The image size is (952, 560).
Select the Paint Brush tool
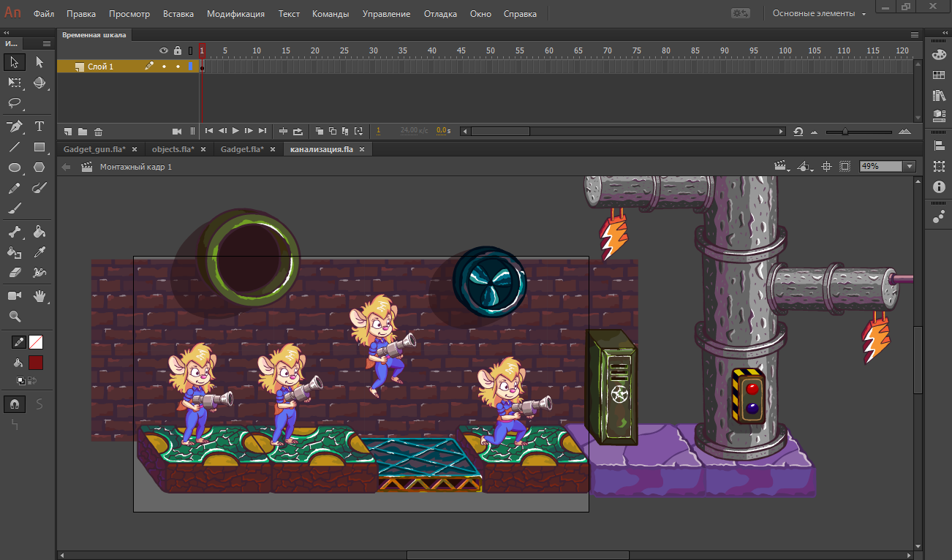pyautogui.click(x=39, y=188)
